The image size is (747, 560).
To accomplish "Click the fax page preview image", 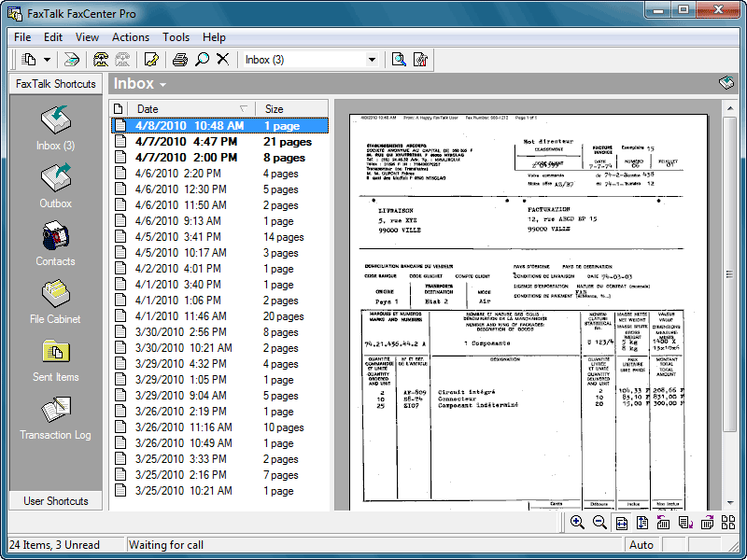I will (529, 312).
